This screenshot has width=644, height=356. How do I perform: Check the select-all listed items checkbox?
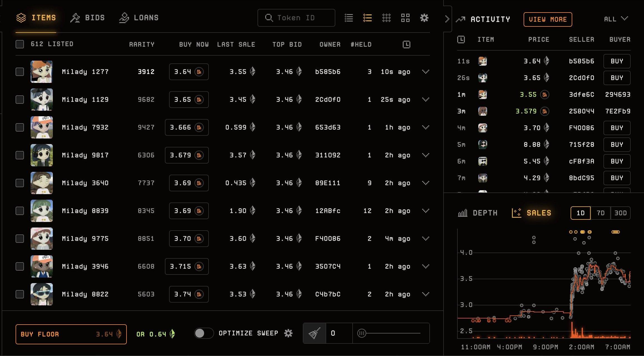20,44
